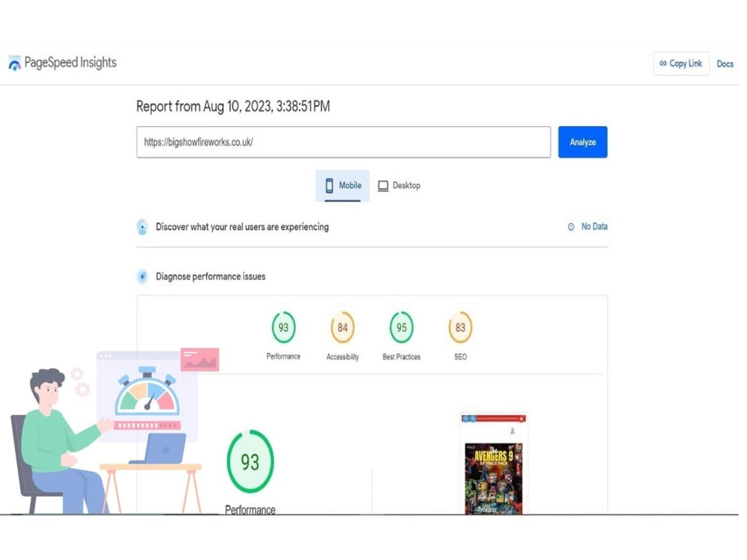
Task: Click the laptop icon in Desktop tab
Action: [x=383, y=186]
